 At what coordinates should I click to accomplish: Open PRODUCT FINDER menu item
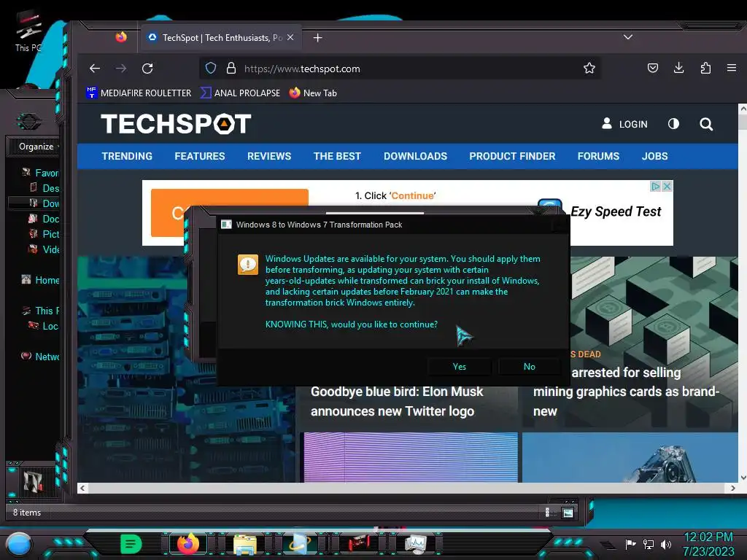tap(512, 156)
